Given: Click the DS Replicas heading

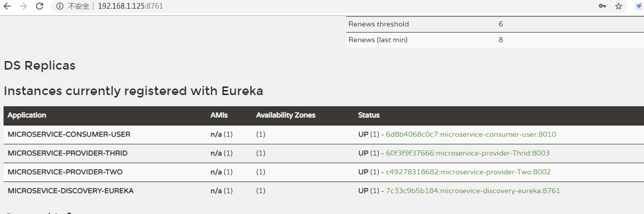Looking at the screenshot, I should pyautogui.click(x=40, y=66).
